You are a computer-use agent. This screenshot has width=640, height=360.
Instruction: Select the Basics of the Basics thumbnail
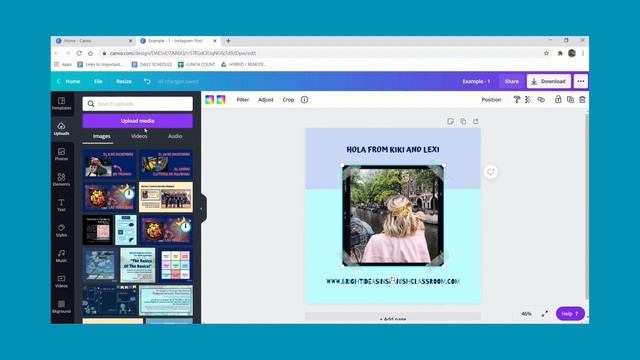pyautogui.click(x=138, y=264)
